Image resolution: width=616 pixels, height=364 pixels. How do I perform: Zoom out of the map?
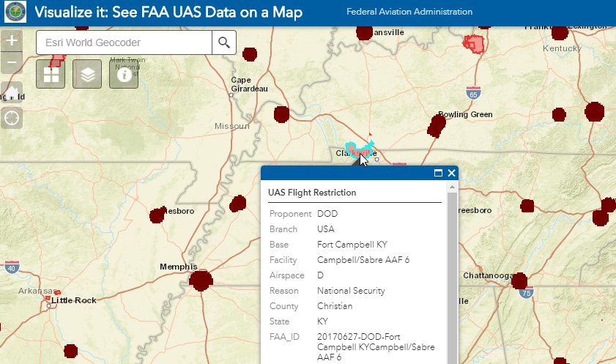pyautogui.click(x=11, y=63)
